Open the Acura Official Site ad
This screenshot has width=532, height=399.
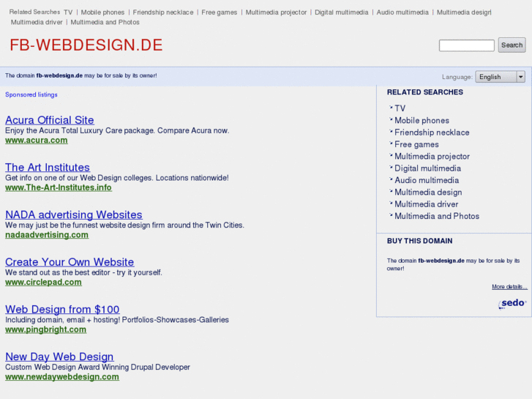50,120
